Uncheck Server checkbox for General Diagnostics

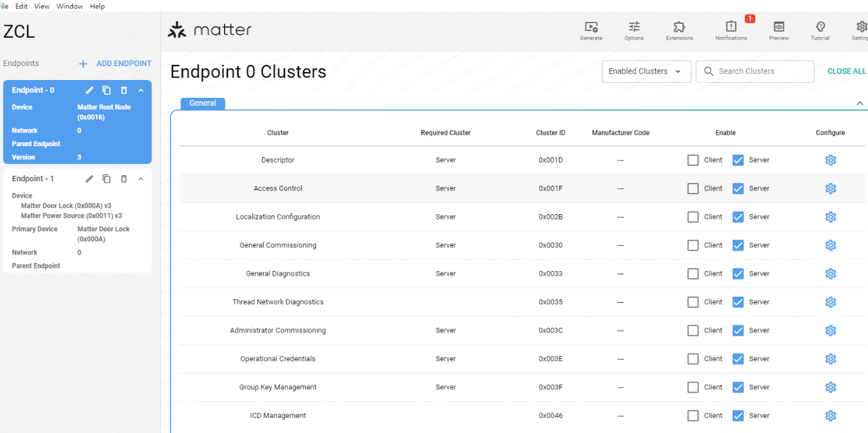pyautogui.click(x=739, y=274)
